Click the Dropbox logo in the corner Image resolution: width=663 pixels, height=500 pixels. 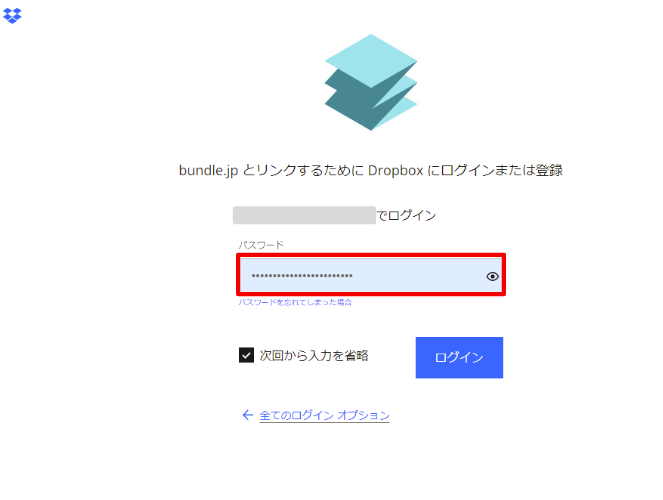coord(12,16)
